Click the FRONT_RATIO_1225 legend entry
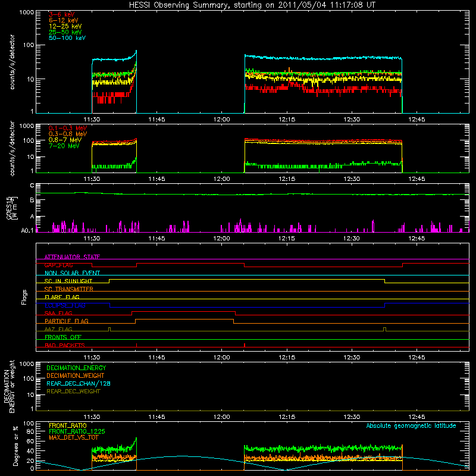This screenshot has height=476, width=476. click(77, 431)
